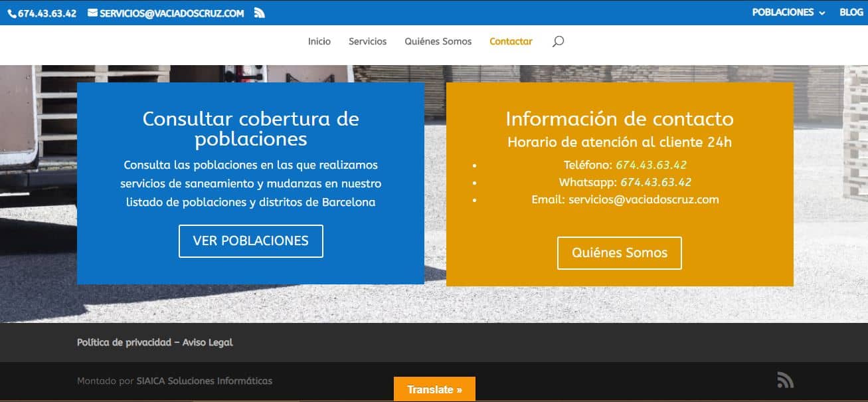Click the email address in the contact box
The height and width of the screenshot is (402, 868).
(x=644, y=199)
